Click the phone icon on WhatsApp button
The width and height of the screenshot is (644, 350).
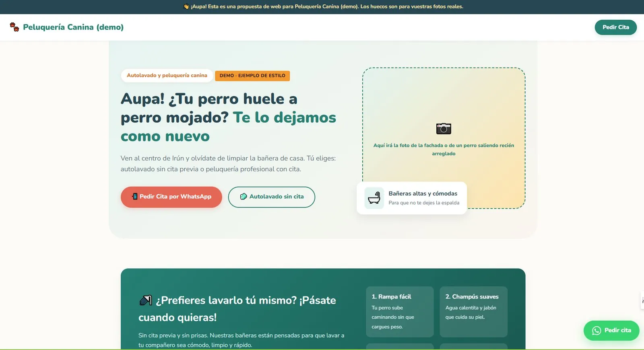135,197
